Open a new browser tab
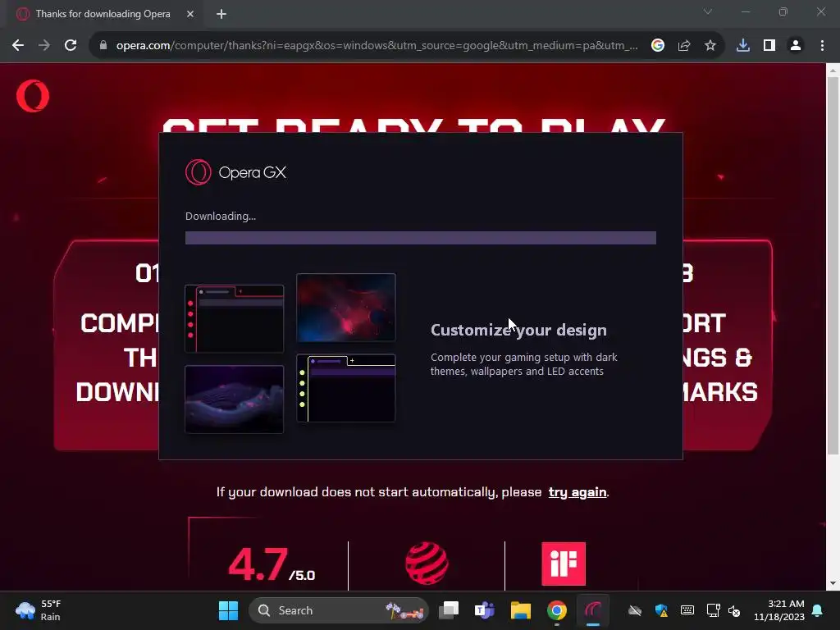The height and width of the screenshot is (630, 840). coord(221,14)
